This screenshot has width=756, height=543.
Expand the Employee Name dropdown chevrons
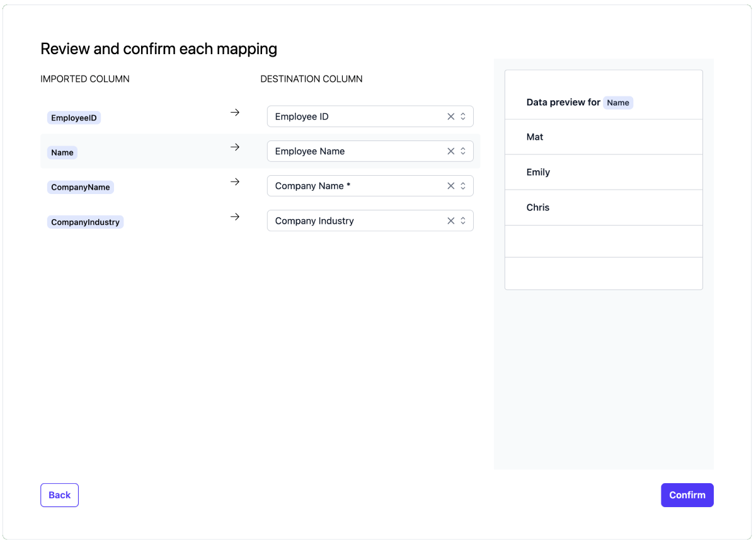(463, 151)
